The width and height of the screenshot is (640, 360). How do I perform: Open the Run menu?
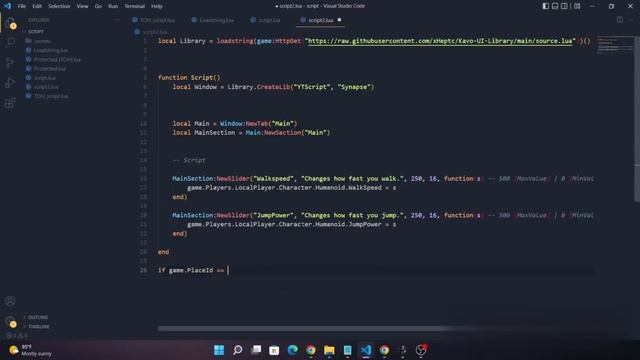[x=113, y=6]
